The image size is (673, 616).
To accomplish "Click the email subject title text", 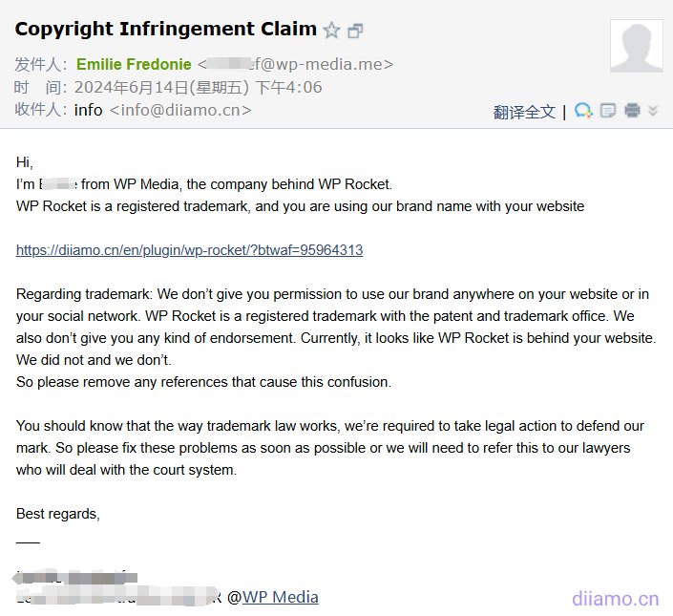I will click(166, 30).
